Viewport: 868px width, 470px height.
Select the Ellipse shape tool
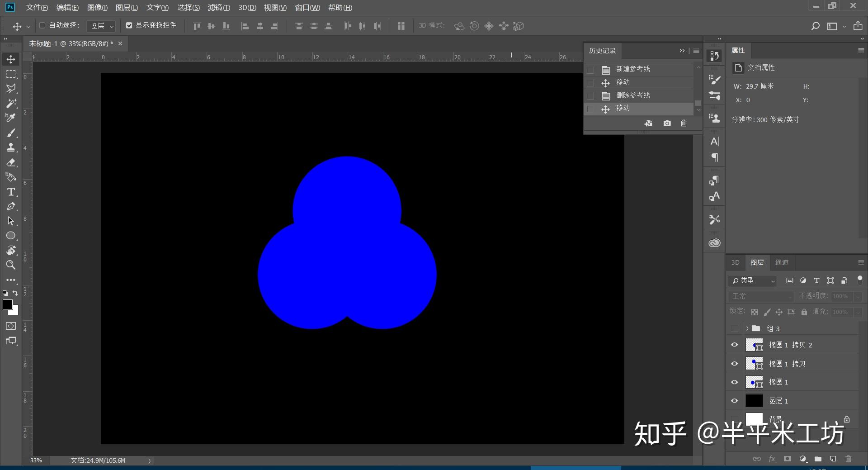[11, 236]
